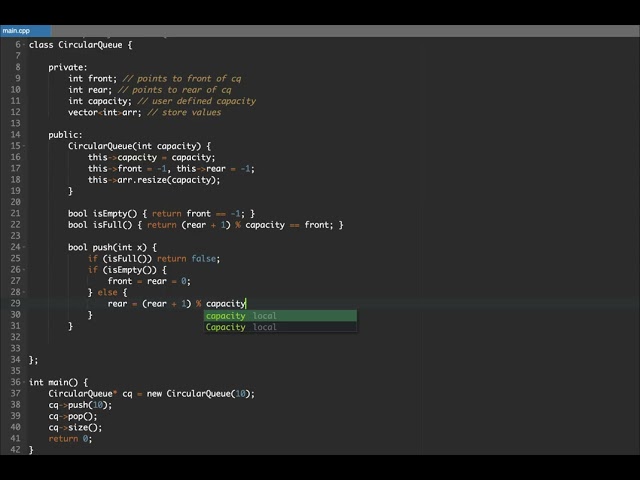Click 'rear = (rear + 1)' on line 29
The width and height of the screenshot is (640, 480).
149,304
